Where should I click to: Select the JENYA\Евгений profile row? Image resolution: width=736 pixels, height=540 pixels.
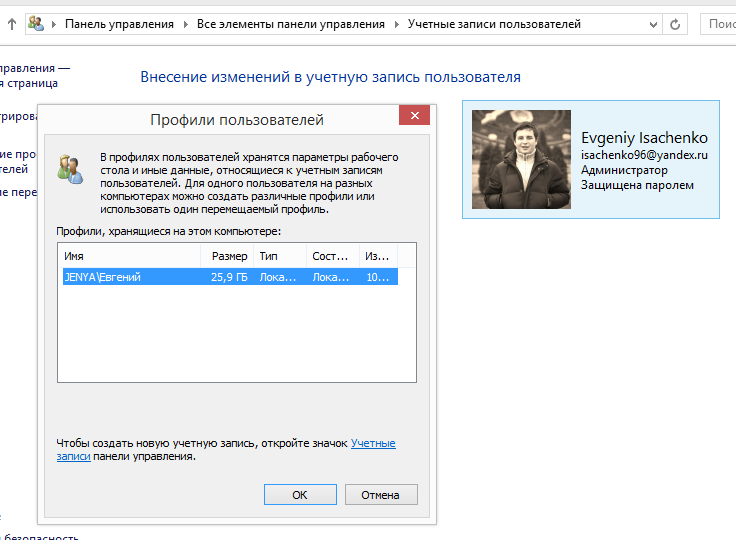(230, 277)
